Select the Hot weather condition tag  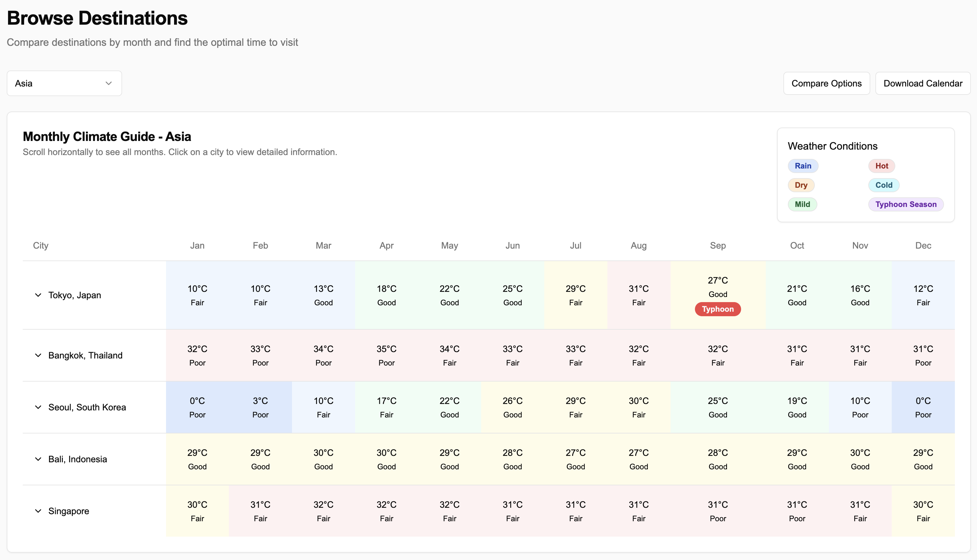point(881,166)
